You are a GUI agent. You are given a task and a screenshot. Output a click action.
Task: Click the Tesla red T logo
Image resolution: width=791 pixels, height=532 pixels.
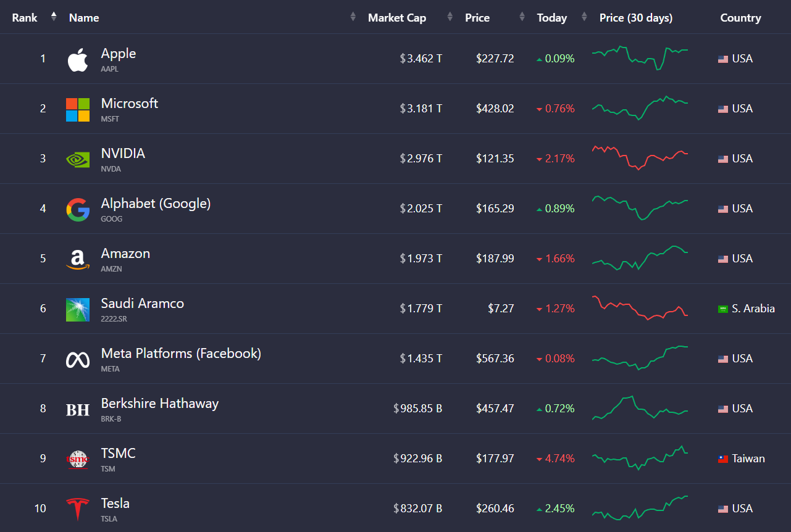tap(78, 509)
